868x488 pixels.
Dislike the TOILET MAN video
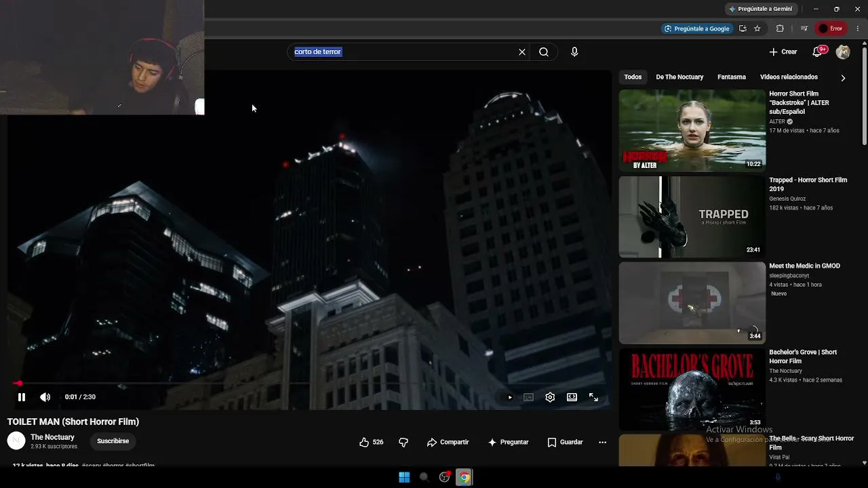coord(403,442)
